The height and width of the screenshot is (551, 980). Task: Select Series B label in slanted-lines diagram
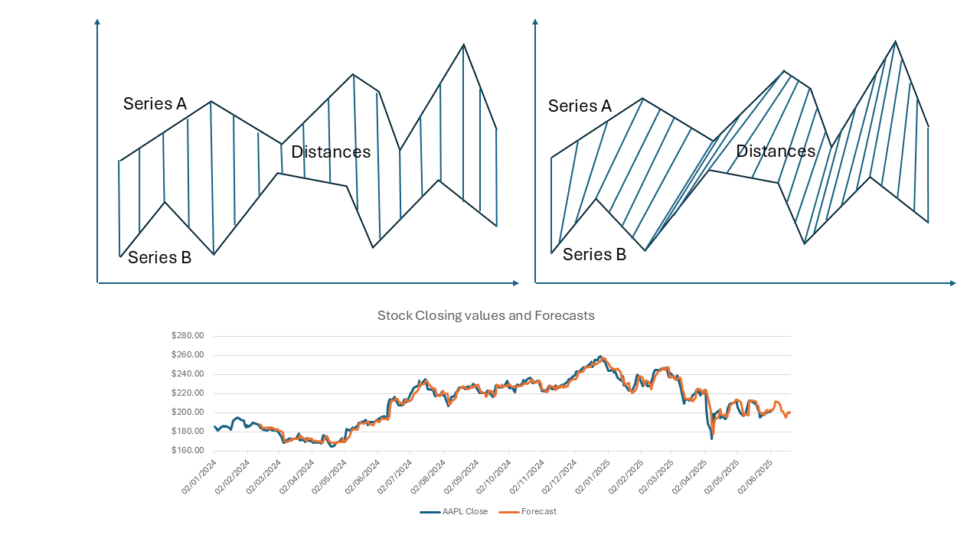click(x=594, y=255)
